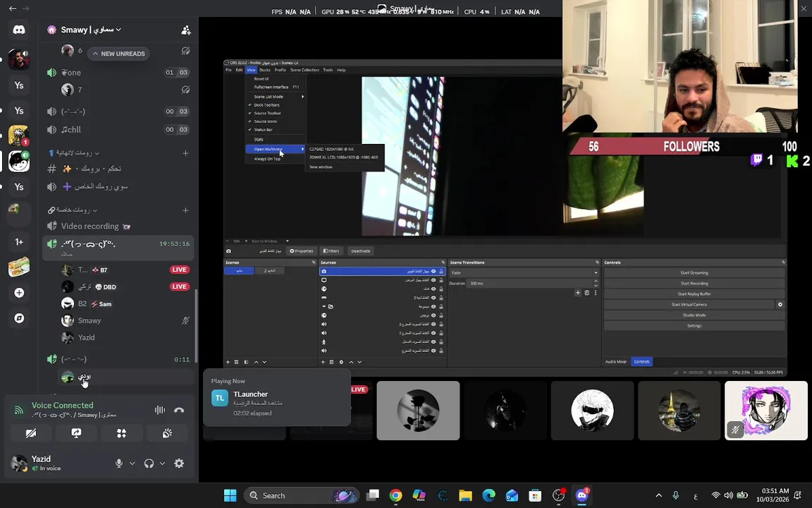
Task: Add channel to رومات خاصة category
Action: pyautogui.click(x=185, y=210)
